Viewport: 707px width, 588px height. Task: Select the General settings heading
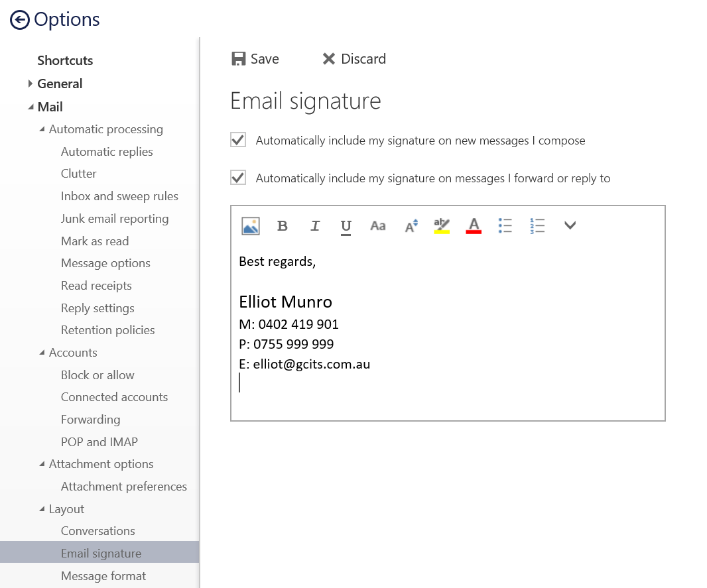(x=60, y=84)
